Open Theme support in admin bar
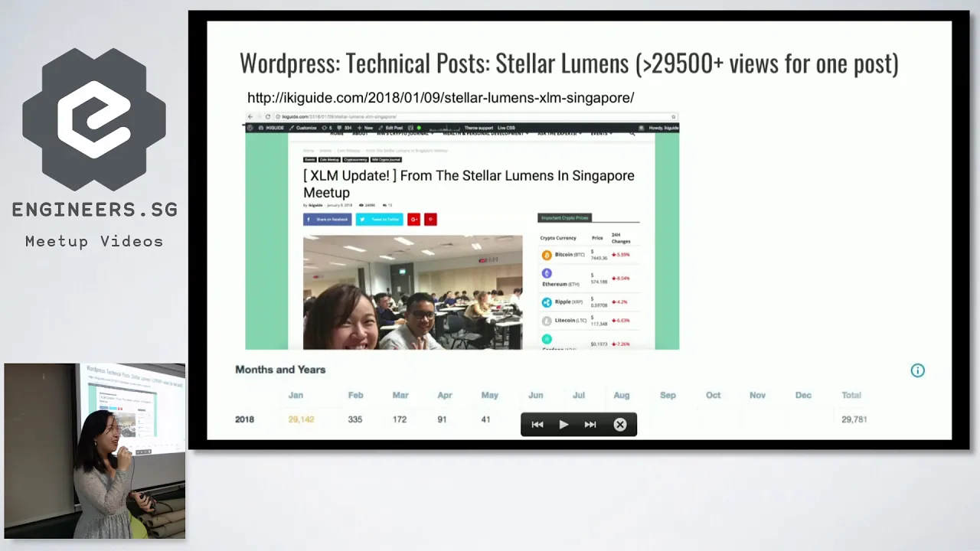980x551 pixels. [479, 128]
